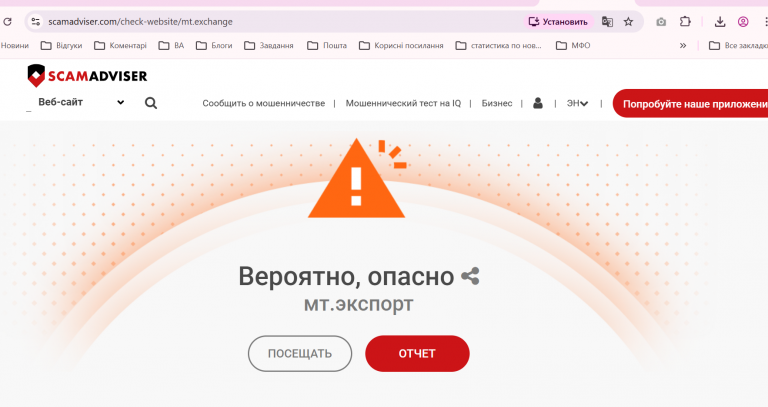768x407 pixels.
Task: Click the share icon next to Вероятно, опасно
Action: (x=470, y=276)
